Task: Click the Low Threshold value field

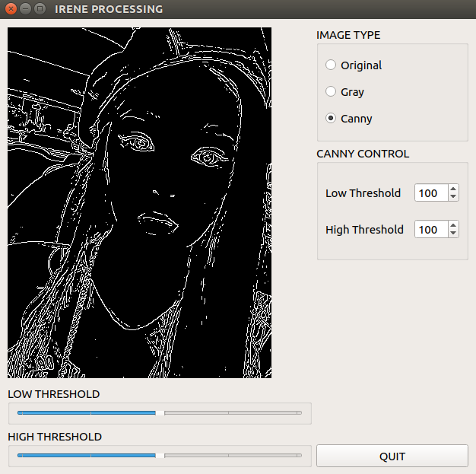Action: click(431, 192)
